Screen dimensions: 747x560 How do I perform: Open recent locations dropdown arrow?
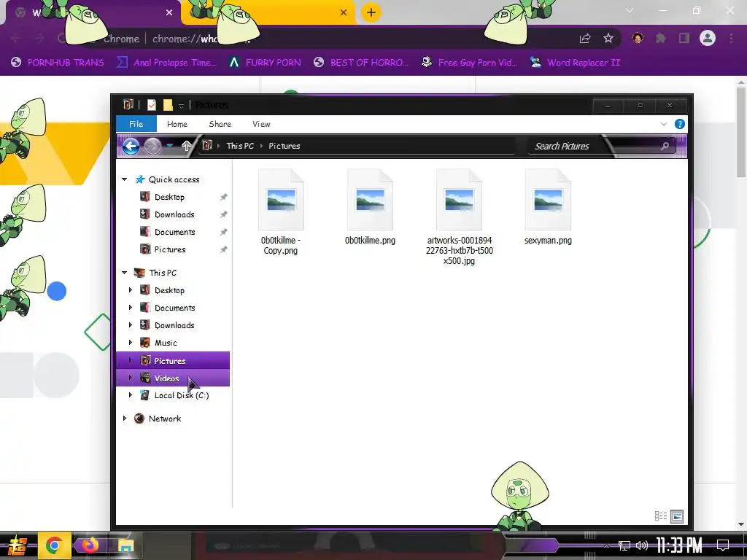(x=169, y=146)
